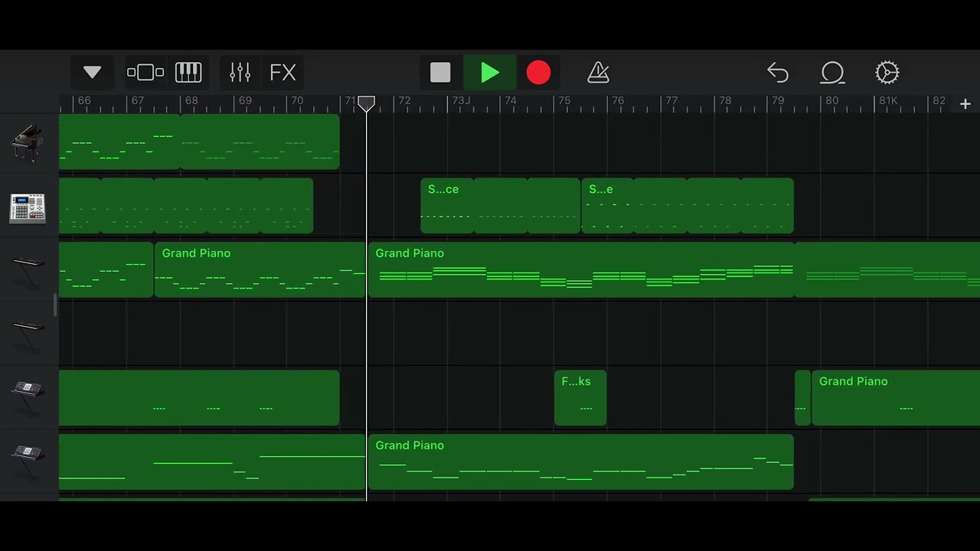Image resolution: width=980 pixels, height=551 pixels.
Task: Select Grand Piano region on sixth track
Action: coord(581,462)
